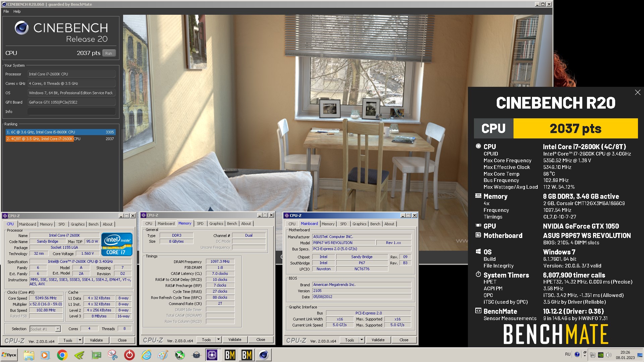Click the blue help icon in the language bar
644x362 pixels.
tap(577, 354)
